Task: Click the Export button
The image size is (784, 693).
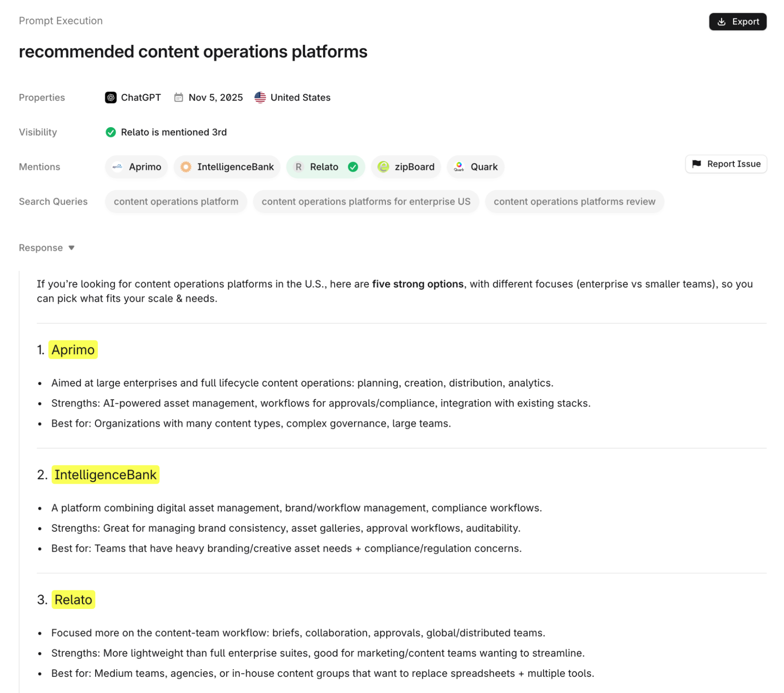Action: click(x=737, y=22)
